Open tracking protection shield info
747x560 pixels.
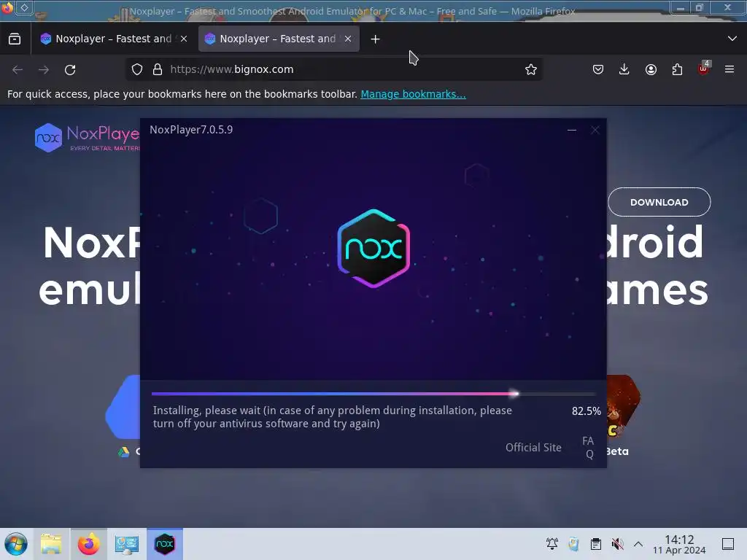tap(137, 69)
